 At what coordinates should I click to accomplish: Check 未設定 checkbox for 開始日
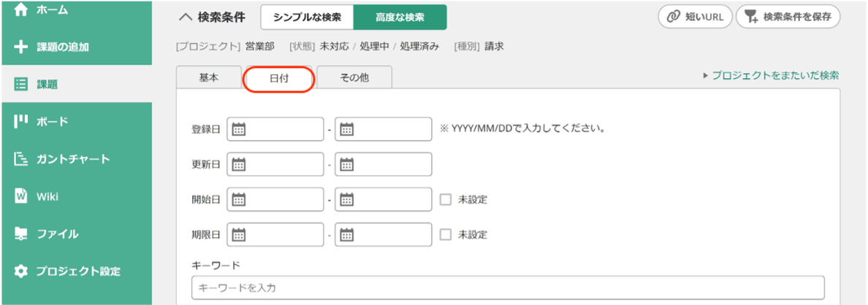pos(446,200)
